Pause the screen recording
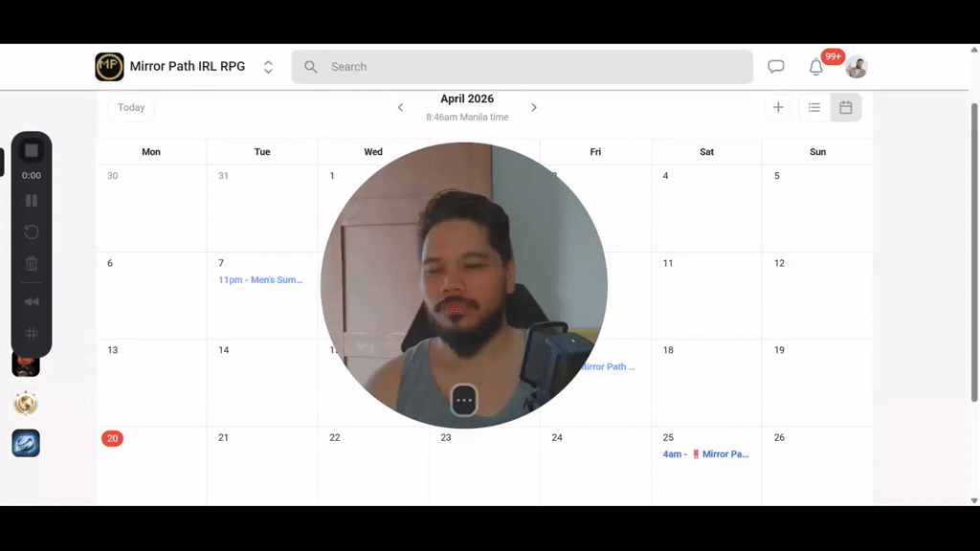This screenshot has width=980, height=551. [x=32, y=200]
